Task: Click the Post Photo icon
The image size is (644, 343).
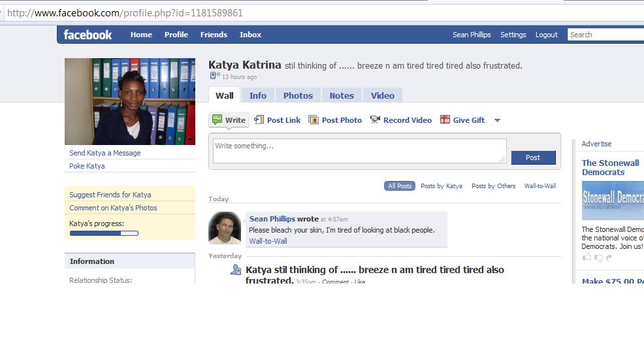Action: tap(314, 120)
